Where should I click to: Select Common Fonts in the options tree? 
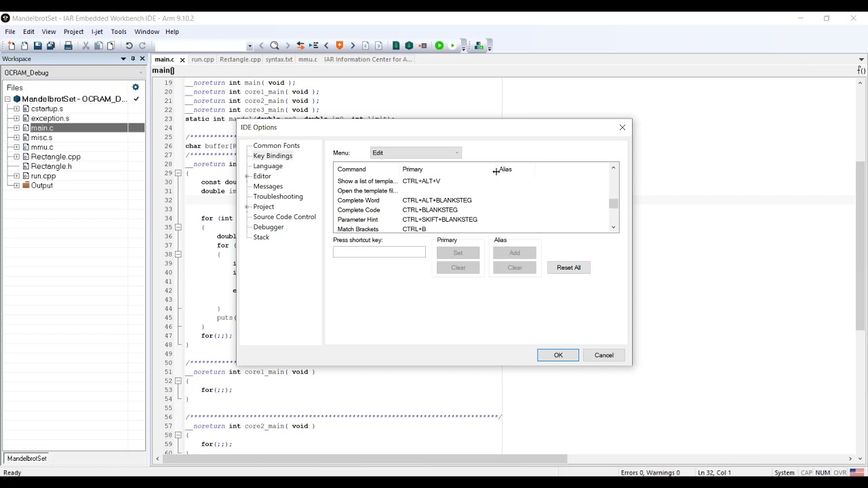276,146
